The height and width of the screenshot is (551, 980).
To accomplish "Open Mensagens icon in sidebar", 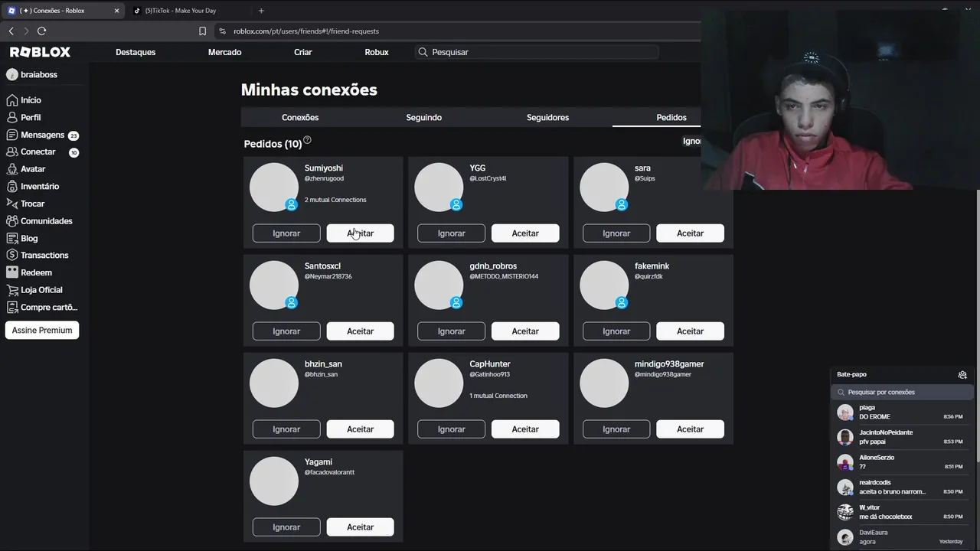I will [11, 135].
